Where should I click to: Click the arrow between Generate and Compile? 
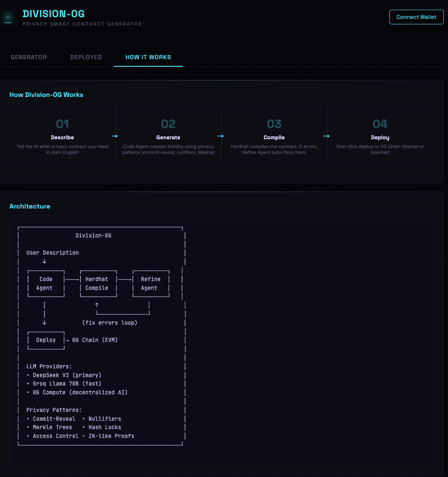(x=220, y=136)
